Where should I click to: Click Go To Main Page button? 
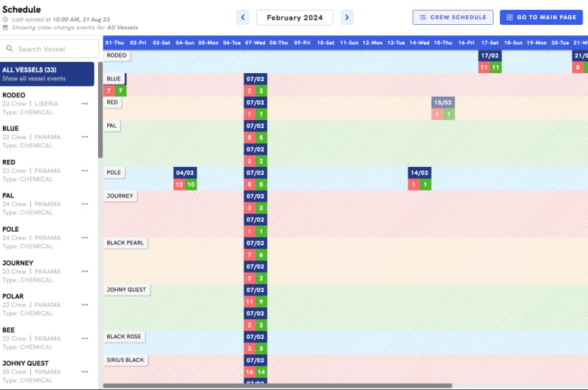(541, 17)
